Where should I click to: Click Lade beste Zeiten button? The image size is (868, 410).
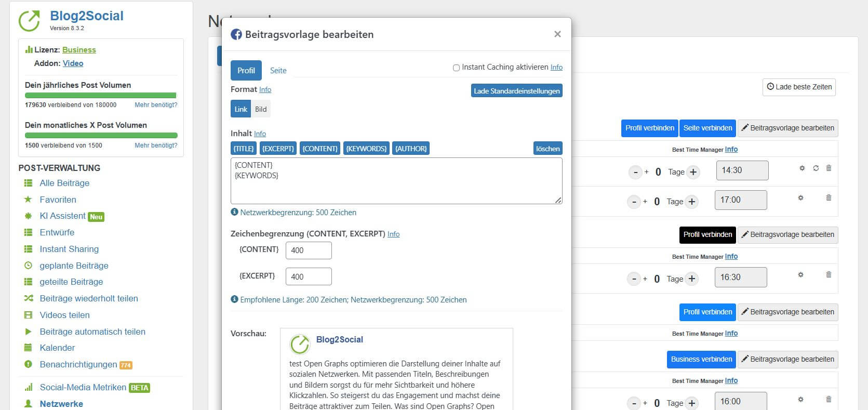click(x=799, y=87)
